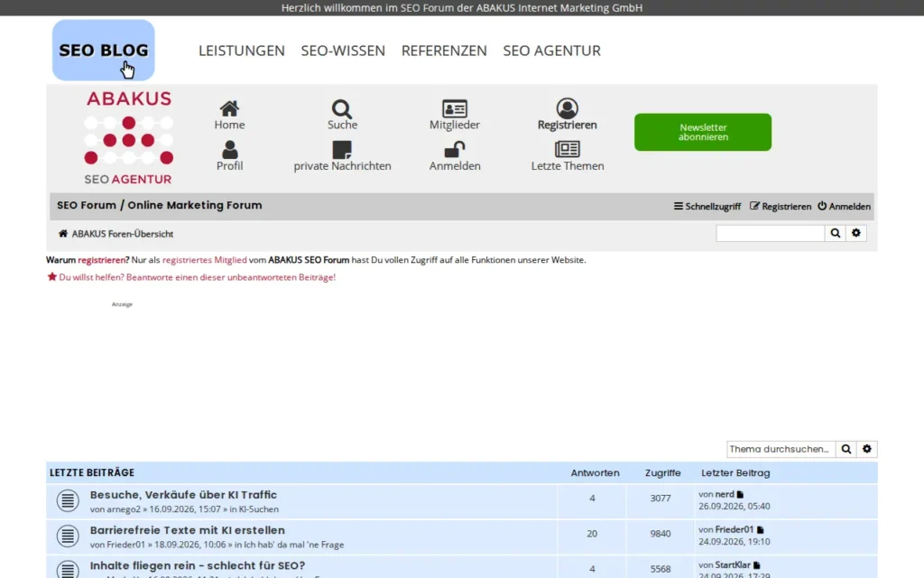Click topic icon for Besuche, Verkäufe über KI Traffic
The height and width of the screenshot is (578, 924).
tap(68, 500)
